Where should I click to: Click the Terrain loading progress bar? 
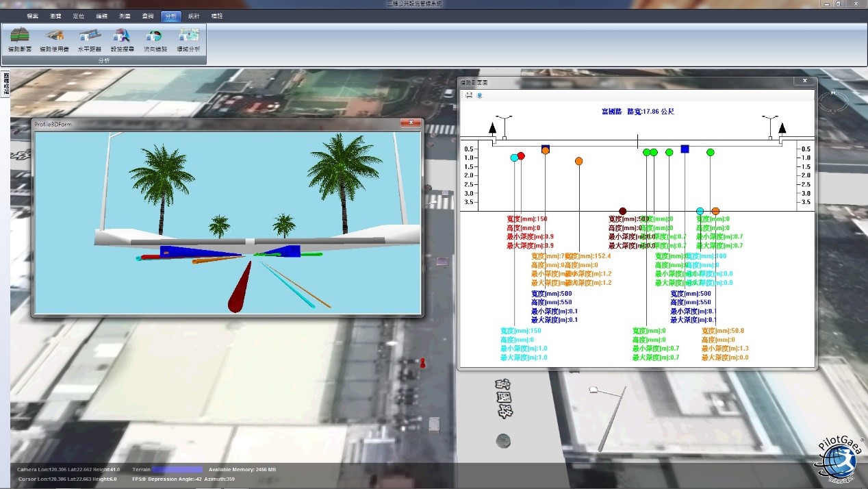tap(177, 469)
